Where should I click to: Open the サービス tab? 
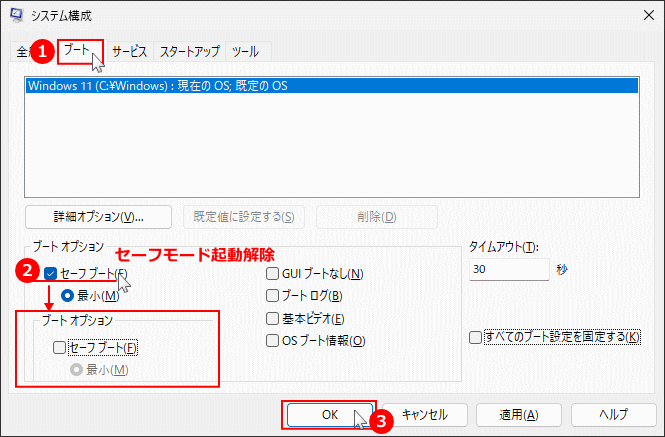click(x=129, y=52)
